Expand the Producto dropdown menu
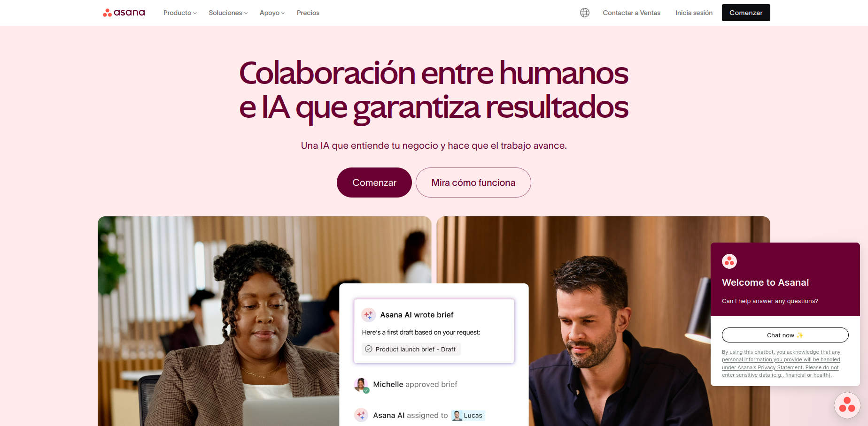The image size is (868, 426). pyautogui.click(x=180, y=13)
